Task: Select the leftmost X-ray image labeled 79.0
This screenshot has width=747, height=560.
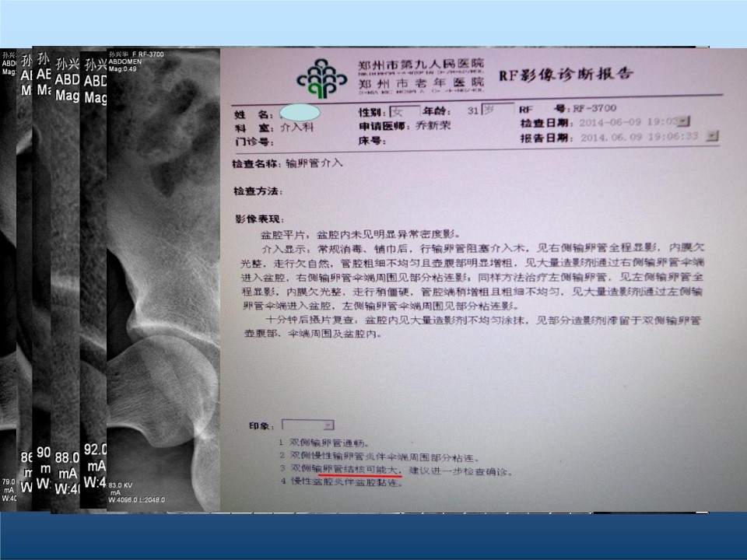Action: [8, 280]
